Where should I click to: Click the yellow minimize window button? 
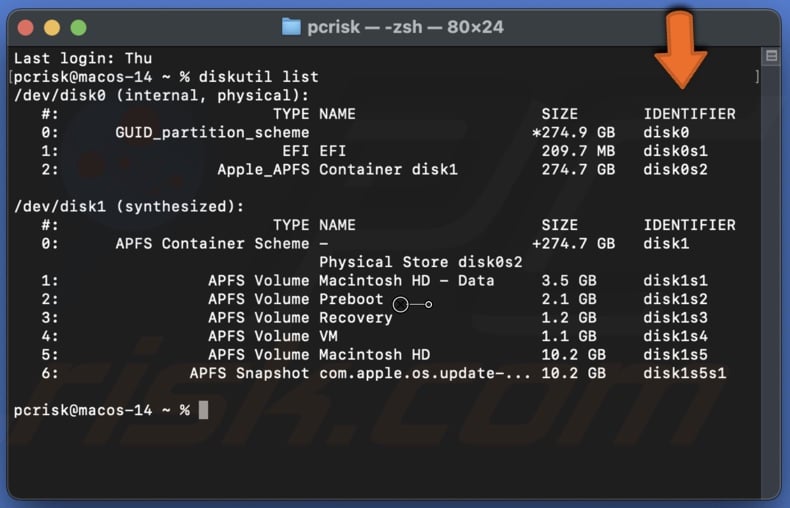click(x=52, y=27)
